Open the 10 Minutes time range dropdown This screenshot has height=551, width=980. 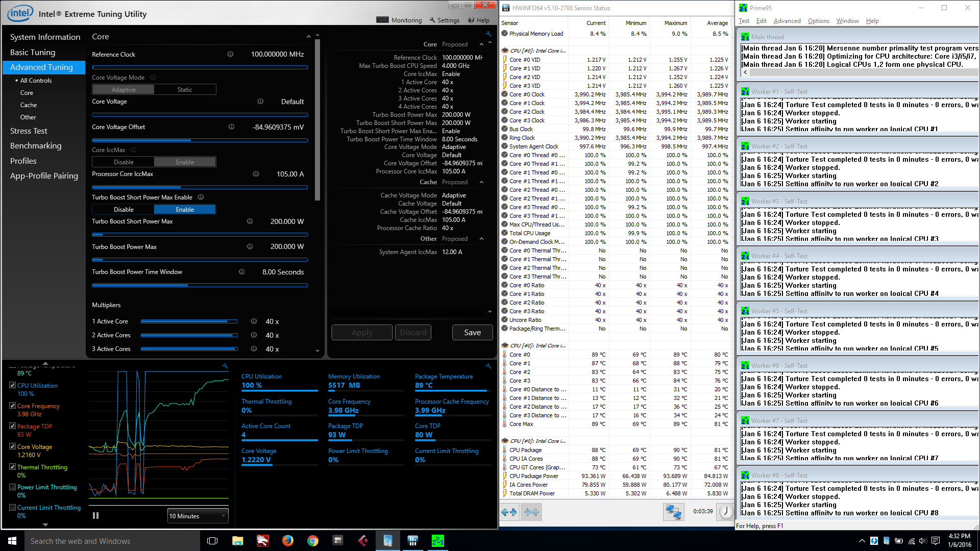pos(198,516)
